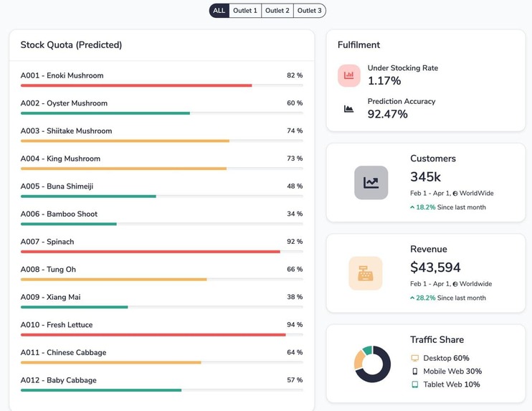Click the Spinach progress bar
This screenshot has width=532, height=411.
click(162, 252)
